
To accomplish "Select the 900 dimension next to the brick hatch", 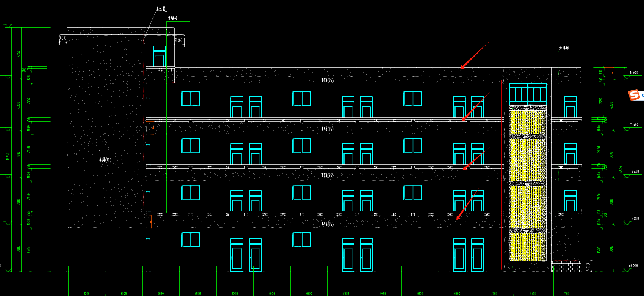I will pos(588,266).
